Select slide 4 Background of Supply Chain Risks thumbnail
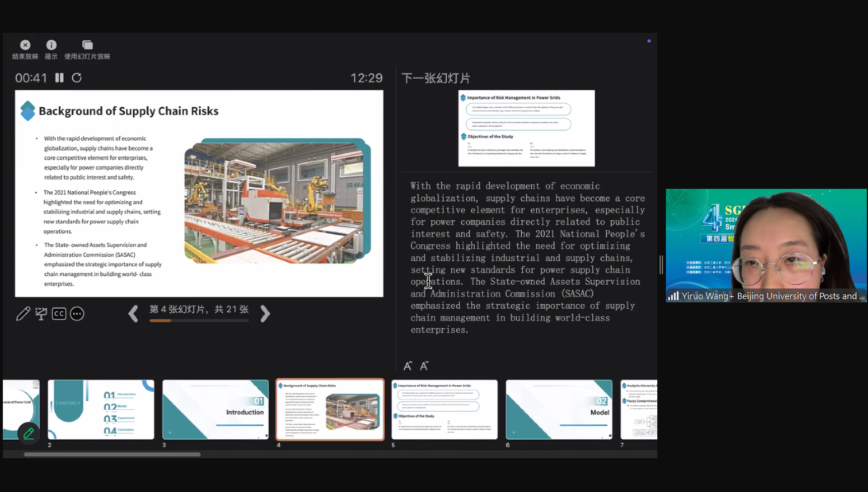 coord(330,409)
